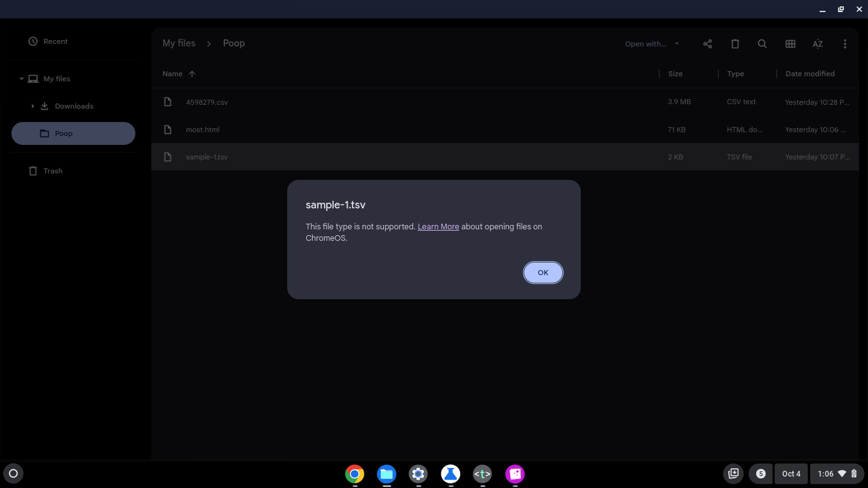Open the launcher circle button
The width and height of the screenshot is (868, 488).
[x=13, y=473]
